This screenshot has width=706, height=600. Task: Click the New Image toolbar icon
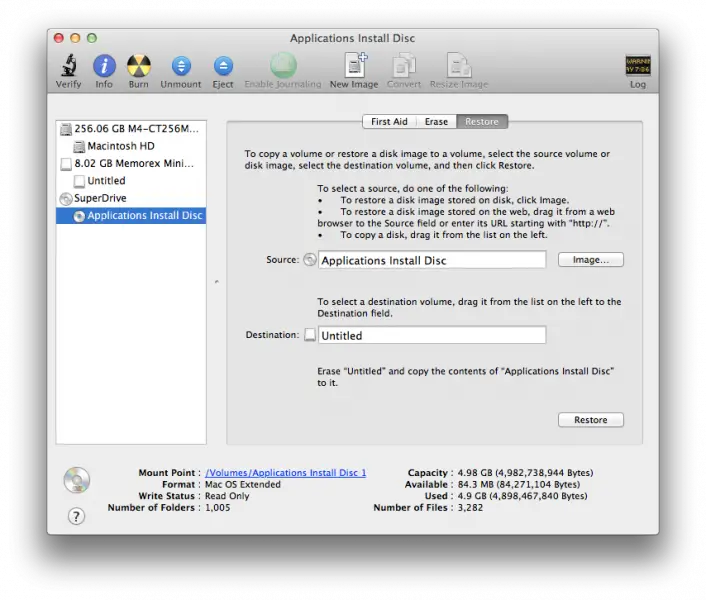355,65
